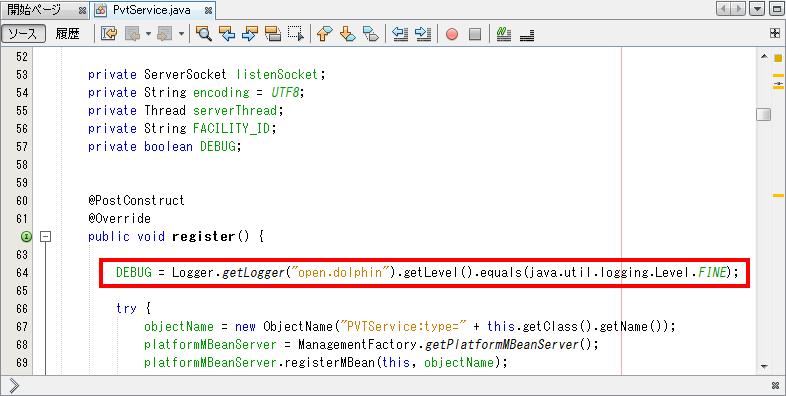Close the bottom bar
The image size is (786, 396).
775,385
